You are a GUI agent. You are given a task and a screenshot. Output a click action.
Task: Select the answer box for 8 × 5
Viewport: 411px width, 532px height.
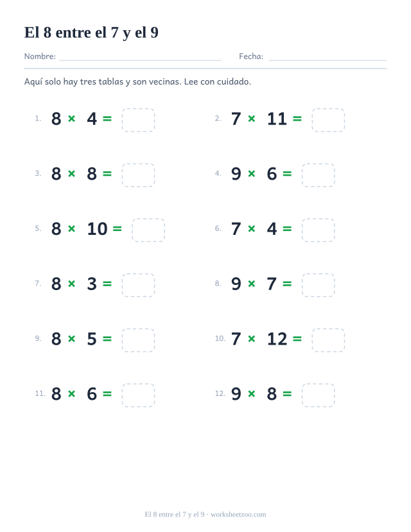(138, 340)
